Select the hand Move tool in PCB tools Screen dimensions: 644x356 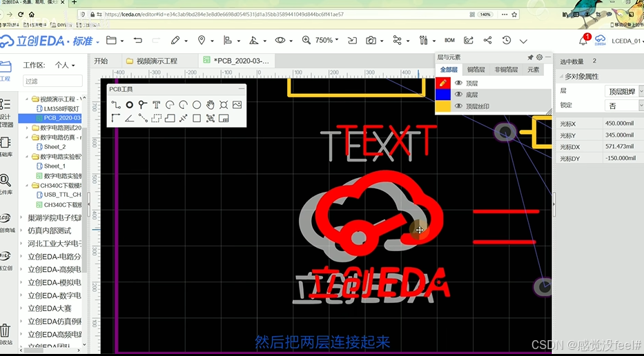(211, 105)
